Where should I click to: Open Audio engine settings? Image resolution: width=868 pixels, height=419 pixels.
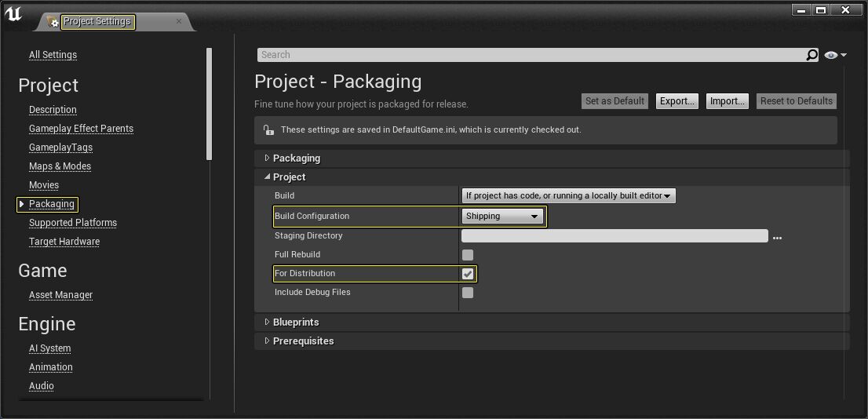click(42, 386)
